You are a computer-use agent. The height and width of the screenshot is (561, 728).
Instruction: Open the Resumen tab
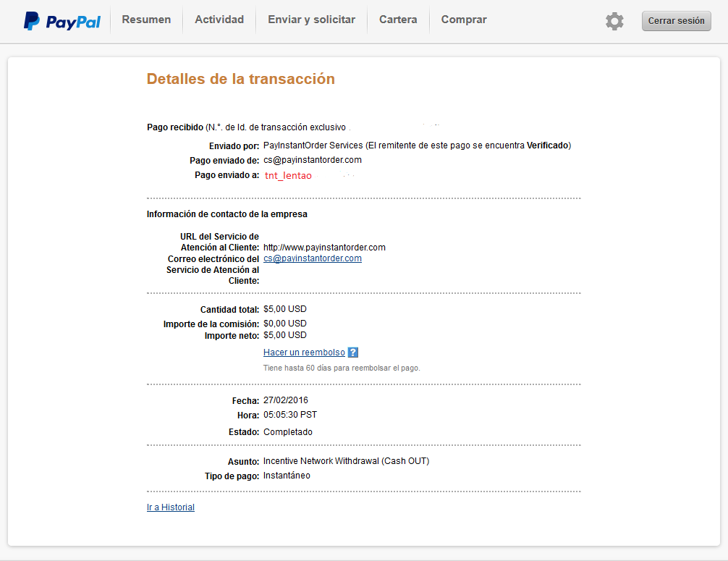tap(146, 20)
